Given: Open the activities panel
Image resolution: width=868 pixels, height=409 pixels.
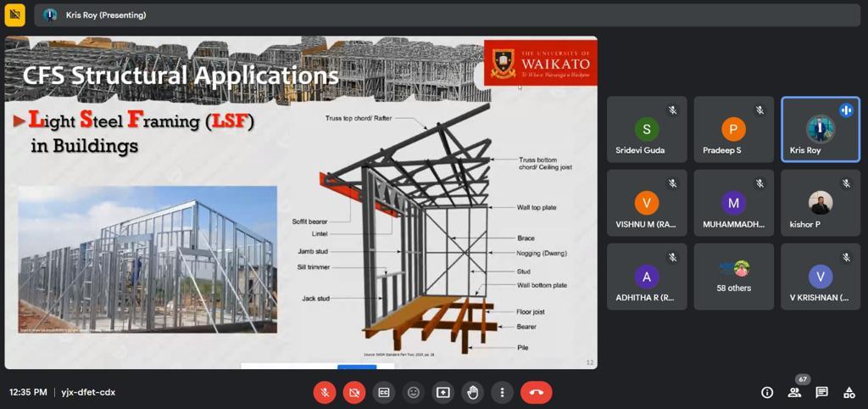Looking at the screenshot, I should click(849, 392).
